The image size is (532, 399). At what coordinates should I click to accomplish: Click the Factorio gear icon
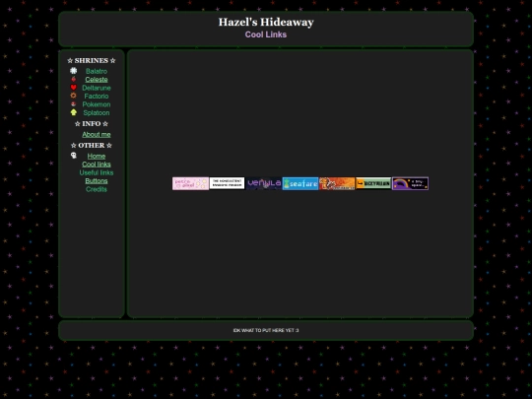point(73,96)
